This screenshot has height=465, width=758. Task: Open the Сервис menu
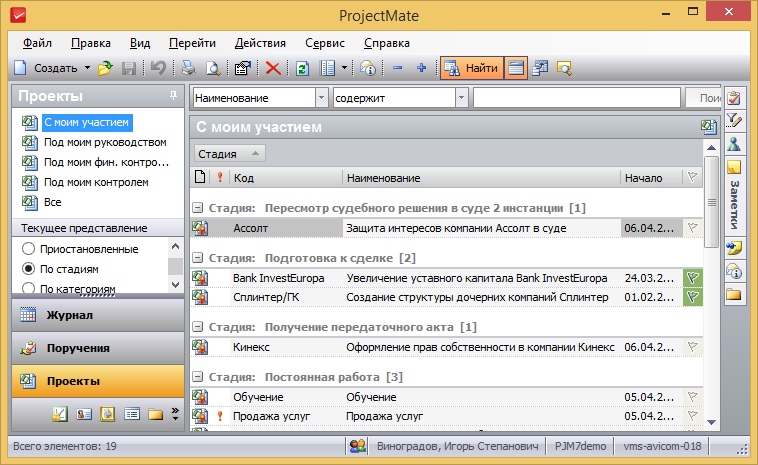coord(325,43)
